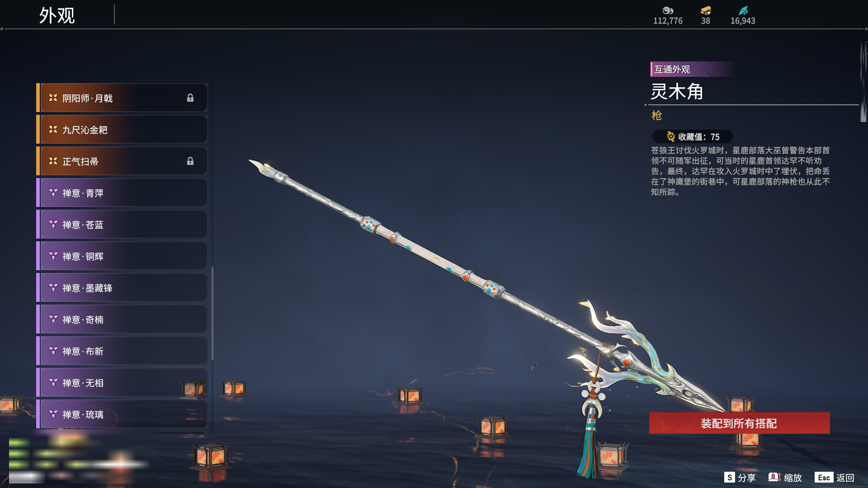The height and width of the screenshot is (488, 868).
Task: Click the lock icon on 正气扫帚
Action: (190, 161)
